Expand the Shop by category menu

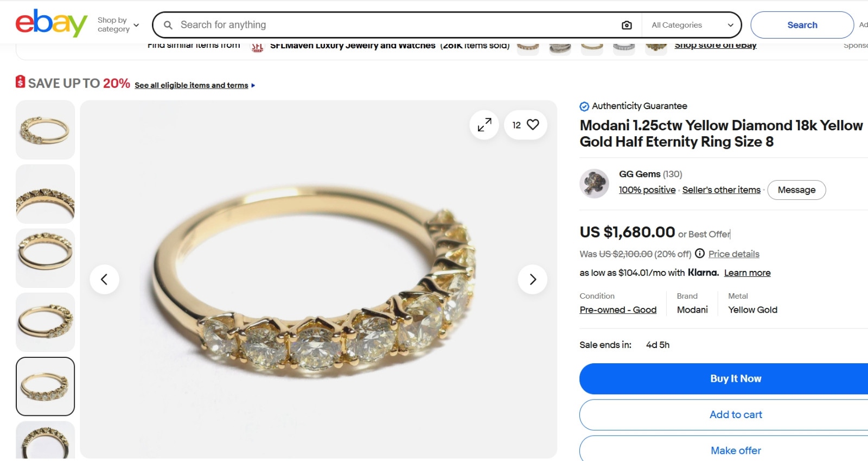118,24
